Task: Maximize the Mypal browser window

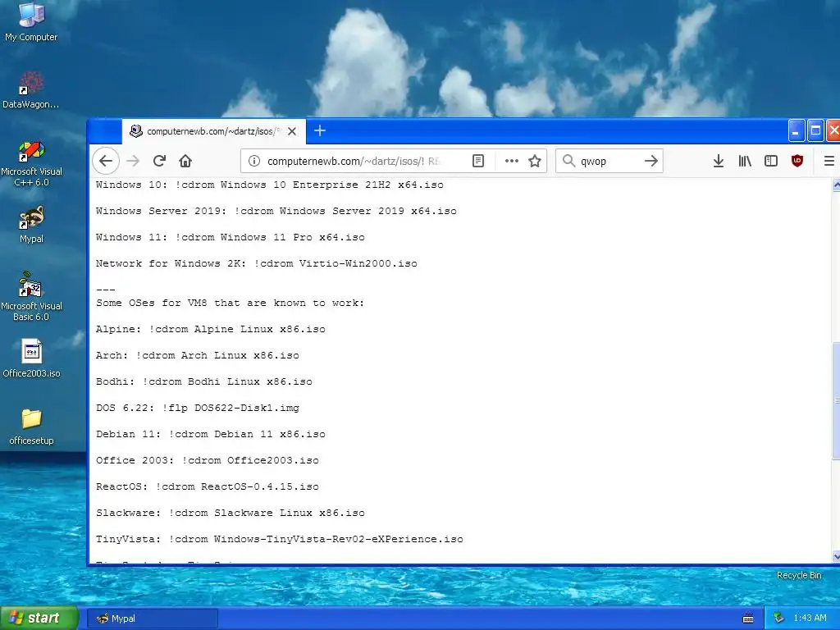Action: (x=815, y=131)
